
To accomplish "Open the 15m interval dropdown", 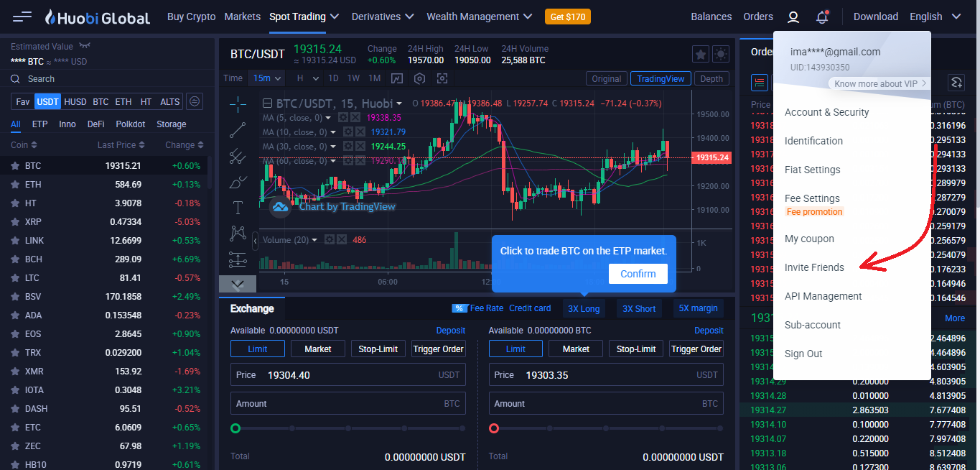I will pos(266,78).
